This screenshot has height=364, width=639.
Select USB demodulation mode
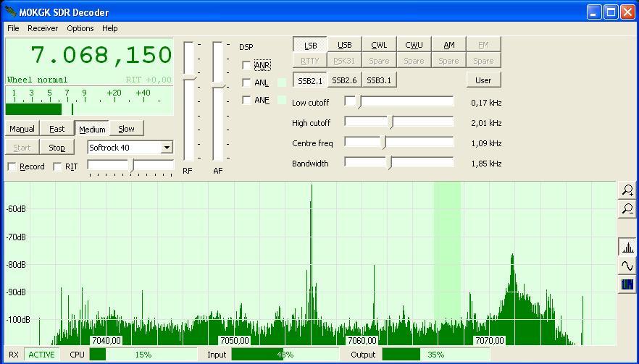pyautogui.click(x=345, y=45)
